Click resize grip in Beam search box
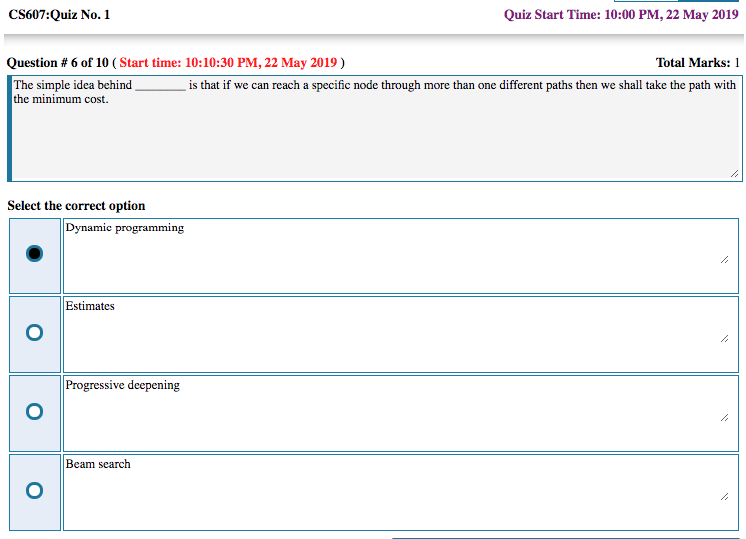Viewport: 746px width, 539px height. [724, 495]
